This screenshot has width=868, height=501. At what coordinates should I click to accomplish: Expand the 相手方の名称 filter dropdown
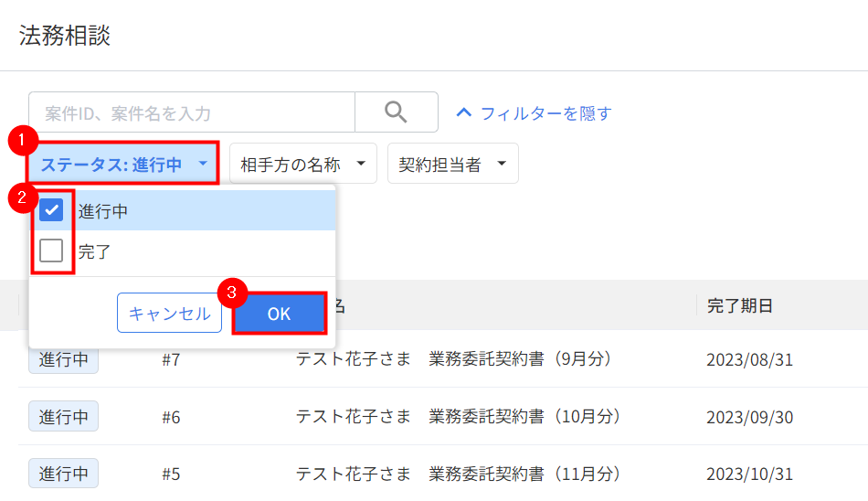coord(302,164)
